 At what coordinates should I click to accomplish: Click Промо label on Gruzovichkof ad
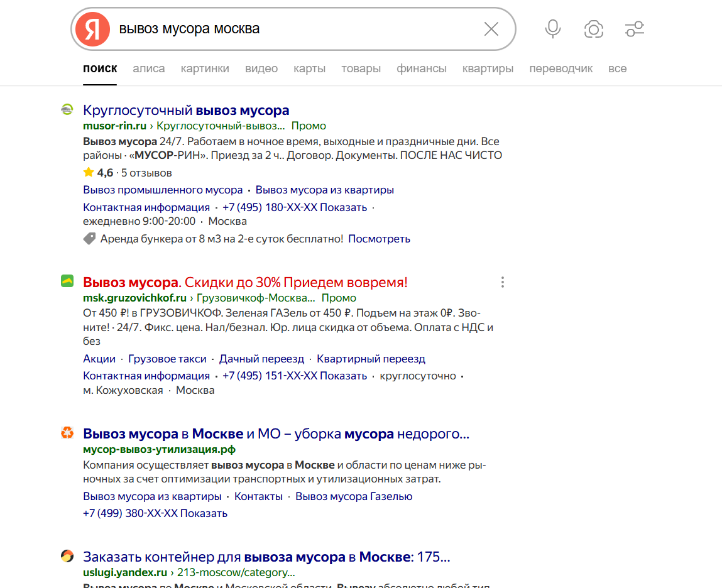pos(339,298)
